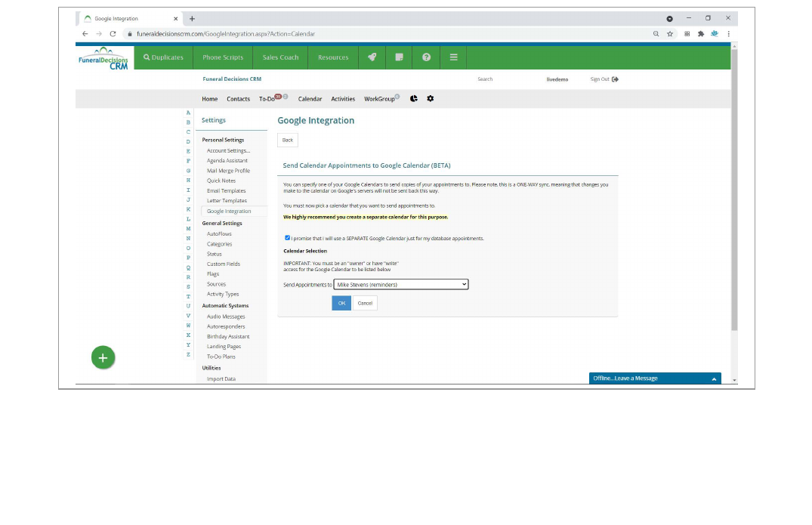Click the settings gear icon
Screen dimensions: 812x525
coord(431,99)
